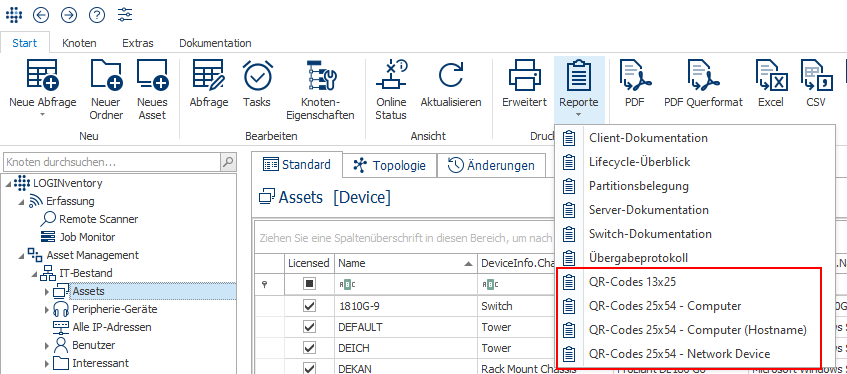The image size is (847, 374).
Task: Toggle Licensed checkbox for DEICH
Action: (x=309, y=348)
